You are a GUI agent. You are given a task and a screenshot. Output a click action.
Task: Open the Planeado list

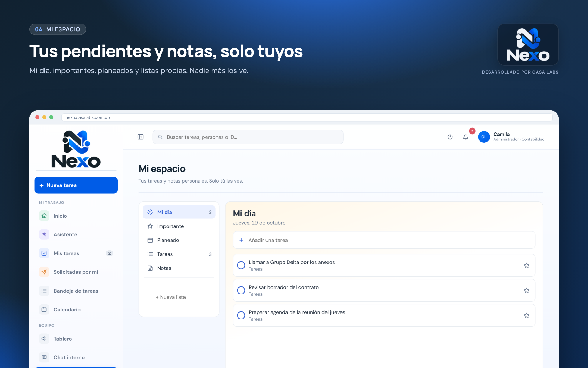point(179,240)
